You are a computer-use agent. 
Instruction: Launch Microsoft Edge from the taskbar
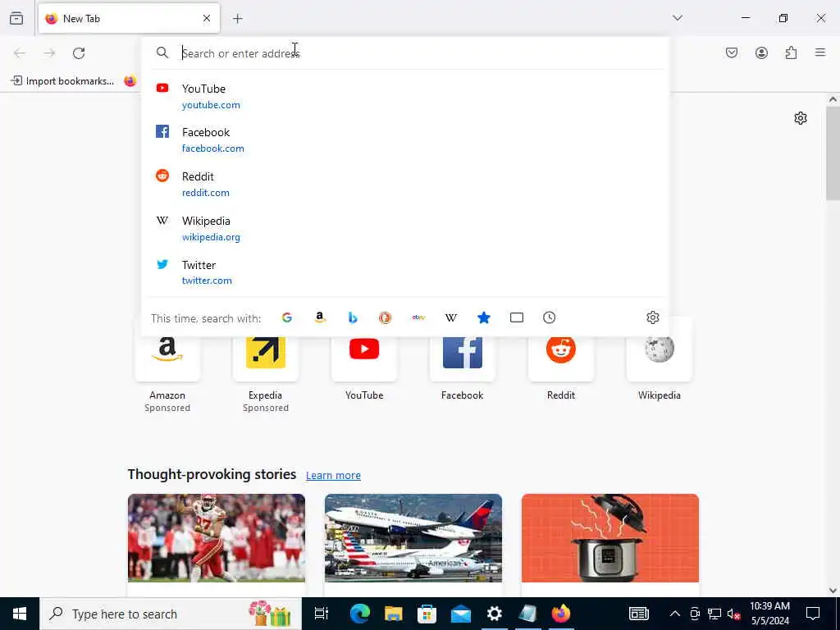360,614
